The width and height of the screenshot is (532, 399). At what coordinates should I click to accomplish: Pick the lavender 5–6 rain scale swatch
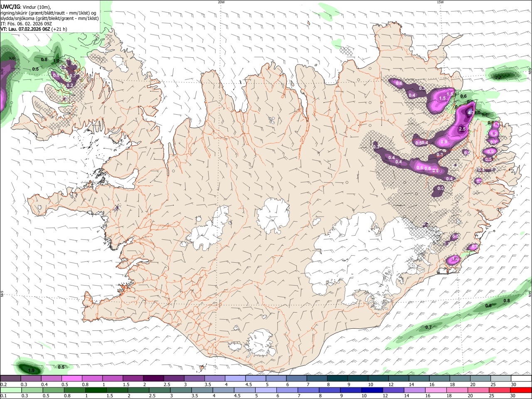(265, 390)
